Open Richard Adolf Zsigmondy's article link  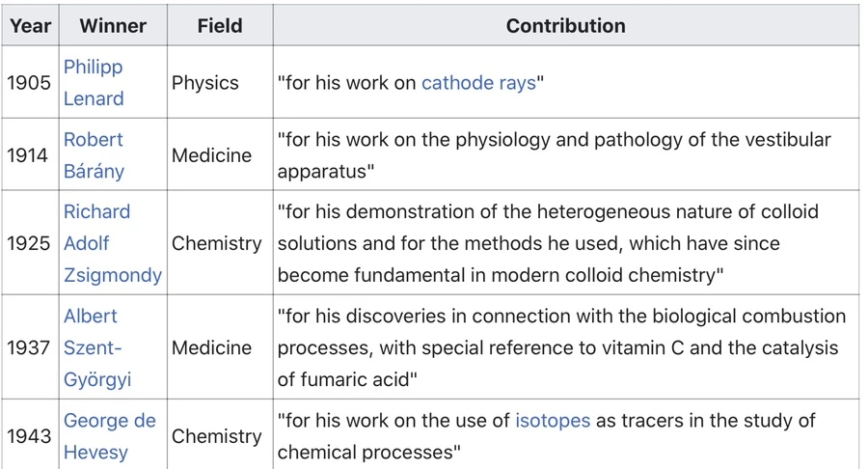112,243
